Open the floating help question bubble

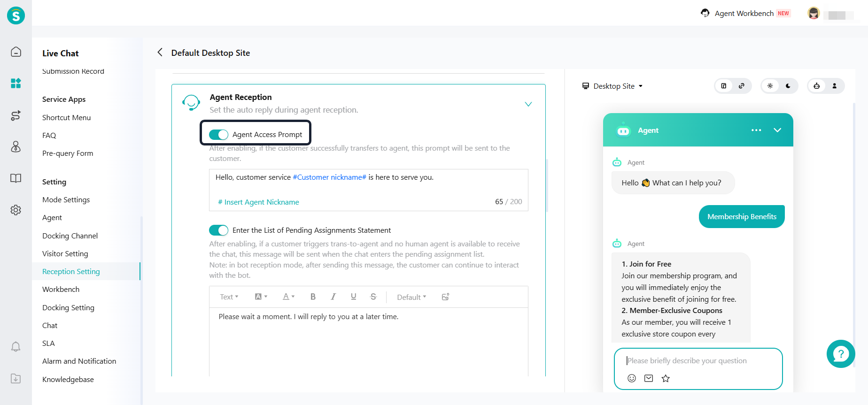tap(840, 354)
